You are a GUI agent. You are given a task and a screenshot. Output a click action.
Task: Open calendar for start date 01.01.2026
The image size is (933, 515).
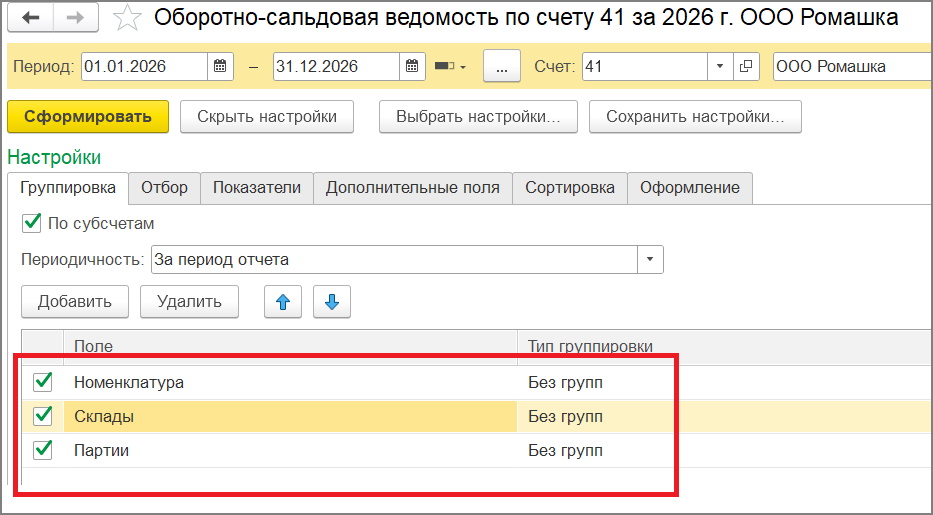220,66
